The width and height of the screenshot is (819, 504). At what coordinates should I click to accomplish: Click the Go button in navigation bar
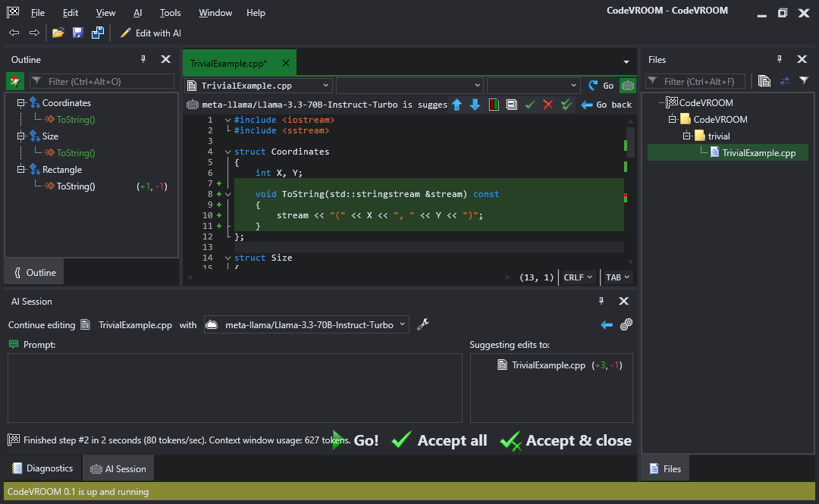[601, 85]
